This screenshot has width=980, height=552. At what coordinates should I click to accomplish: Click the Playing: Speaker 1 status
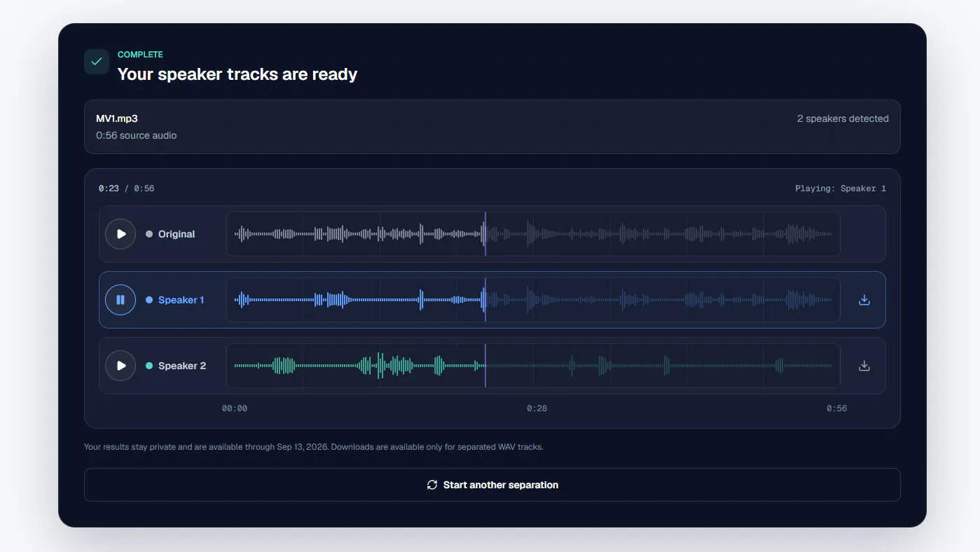tap(841, 188)
